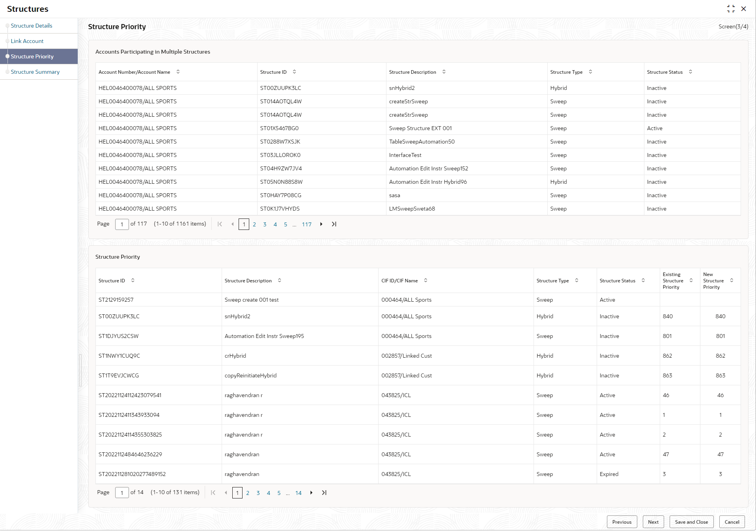The image size is (756, 532).
Task: Collapse the Structures dialog to smaller view
Action: point(731,9)
